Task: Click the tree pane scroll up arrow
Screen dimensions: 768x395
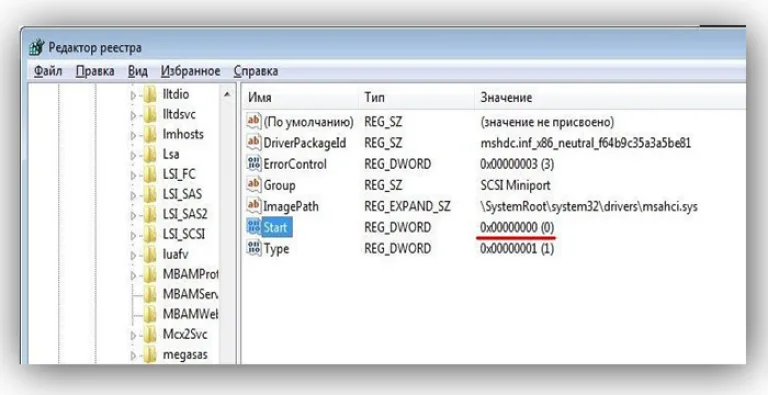Action: tap(227, 95)
